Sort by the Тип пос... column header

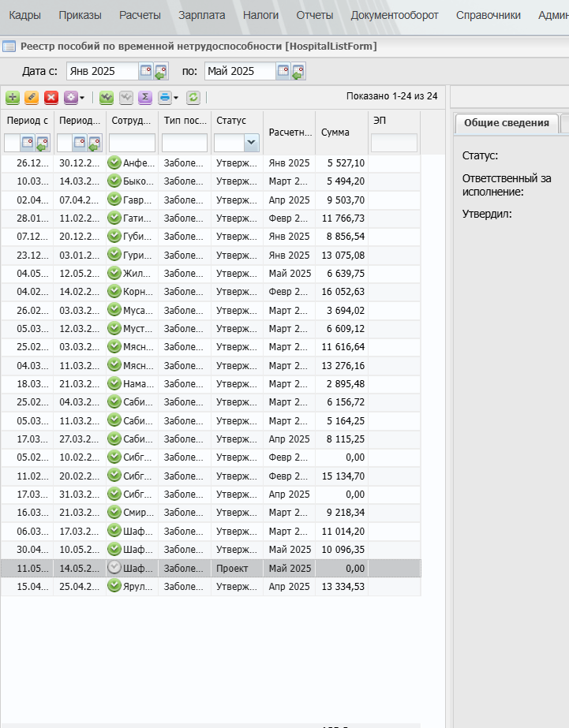coord(185,120)
